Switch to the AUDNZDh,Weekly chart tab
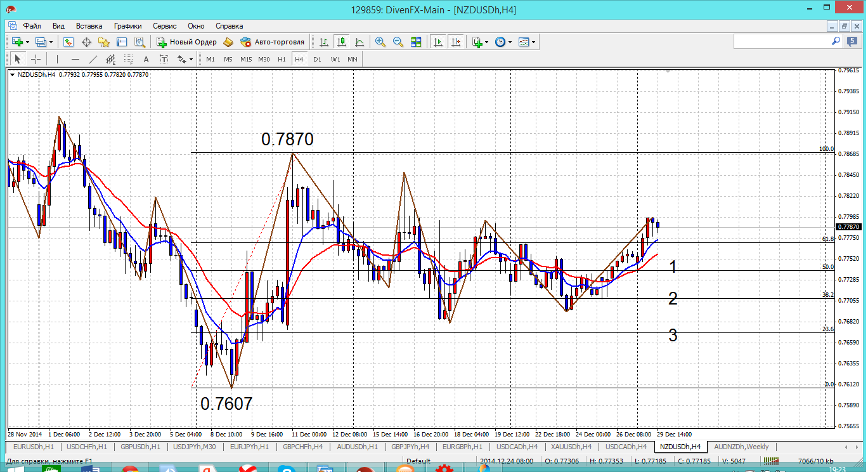 point(741,447)
